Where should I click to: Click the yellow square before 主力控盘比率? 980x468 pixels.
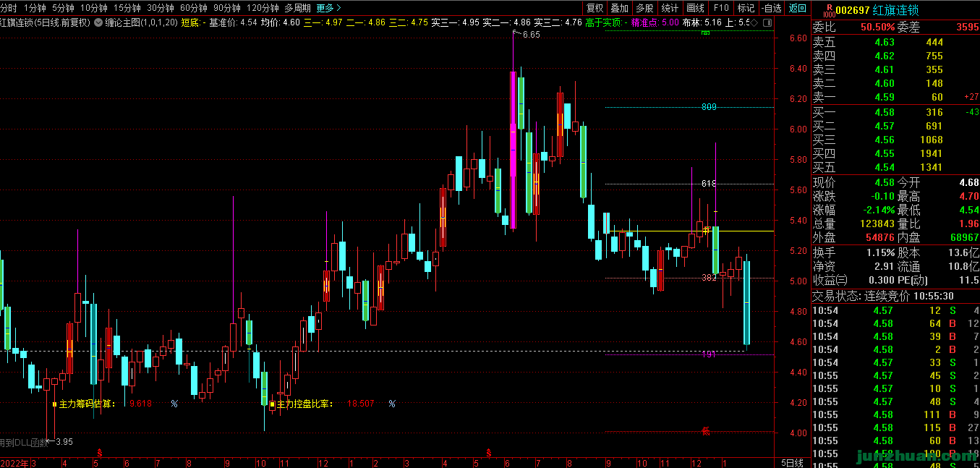click(x=272, y=404)
